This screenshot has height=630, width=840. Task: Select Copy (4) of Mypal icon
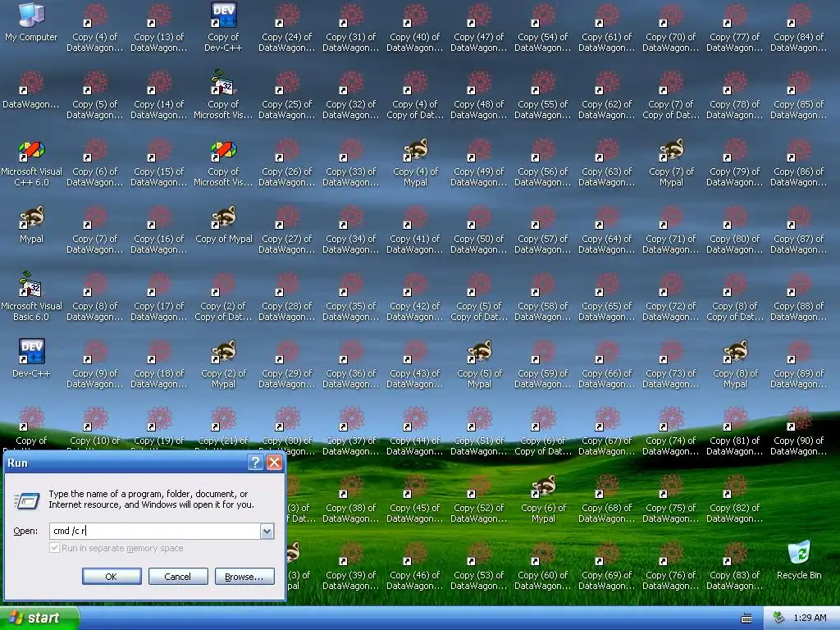[415, 163]
